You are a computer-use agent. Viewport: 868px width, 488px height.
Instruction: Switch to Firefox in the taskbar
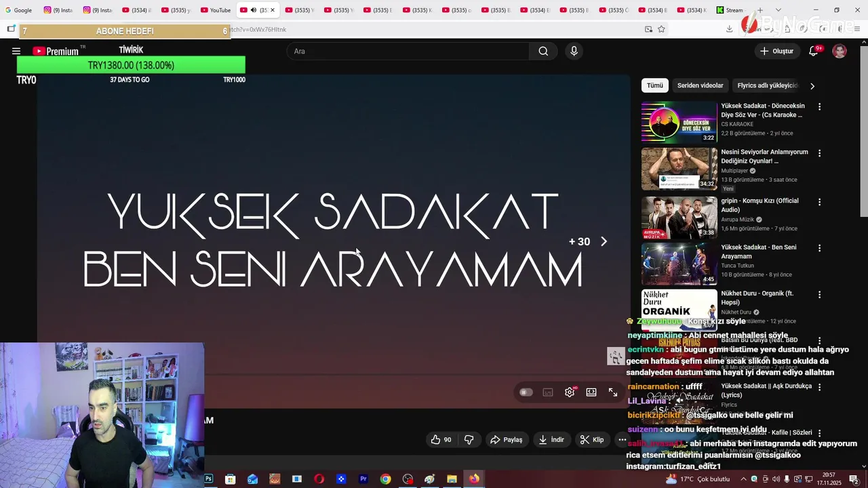[x=474, y=479]
